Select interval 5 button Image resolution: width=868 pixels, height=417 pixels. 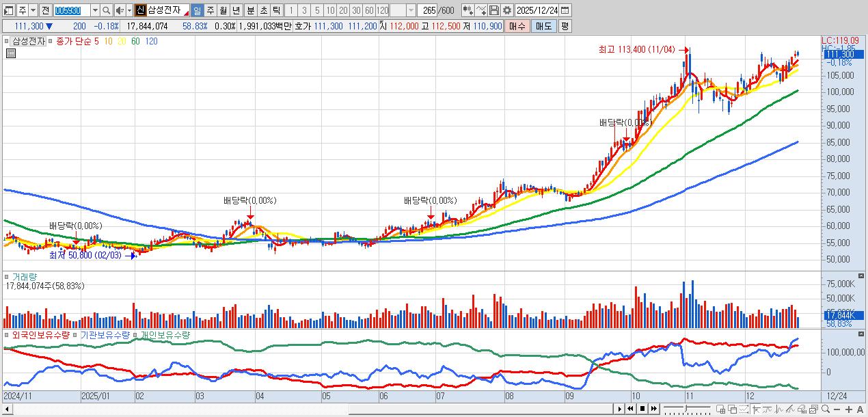(317, 10)
